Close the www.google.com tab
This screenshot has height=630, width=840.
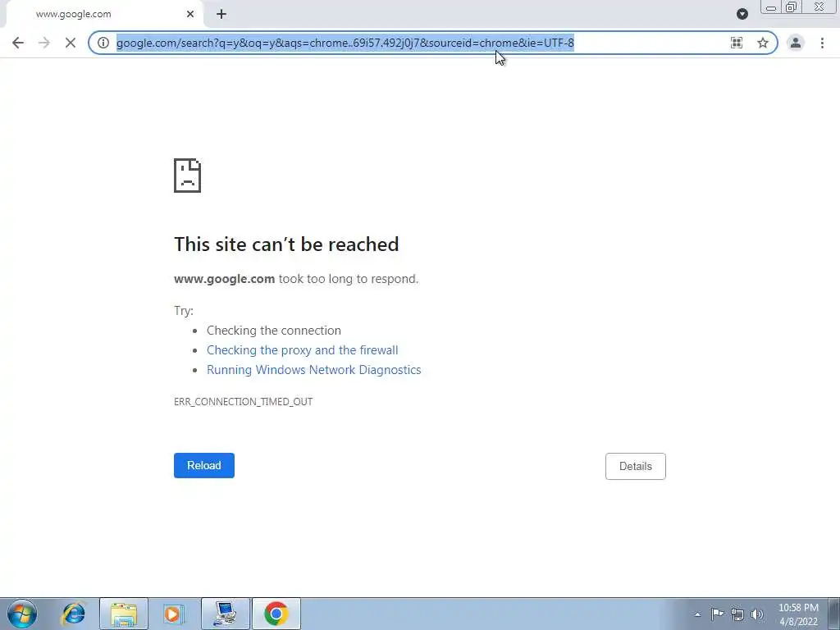pyautogui.click(x=190, y=15)
